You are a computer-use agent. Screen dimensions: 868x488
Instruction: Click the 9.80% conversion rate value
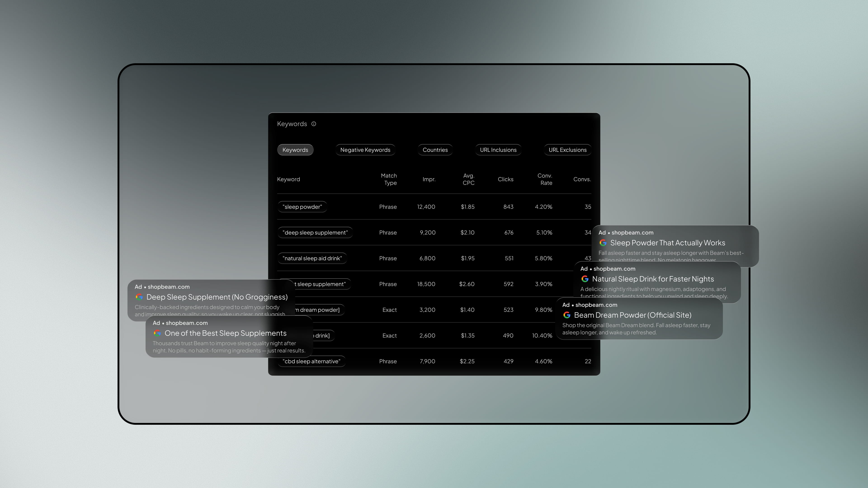pos(543,310)
